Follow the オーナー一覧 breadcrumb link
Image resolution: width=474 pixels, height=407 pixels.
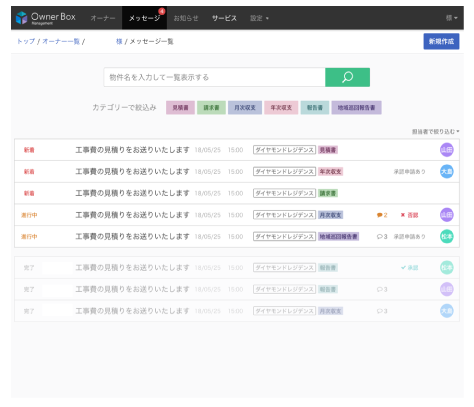click(x=61, y=41)
